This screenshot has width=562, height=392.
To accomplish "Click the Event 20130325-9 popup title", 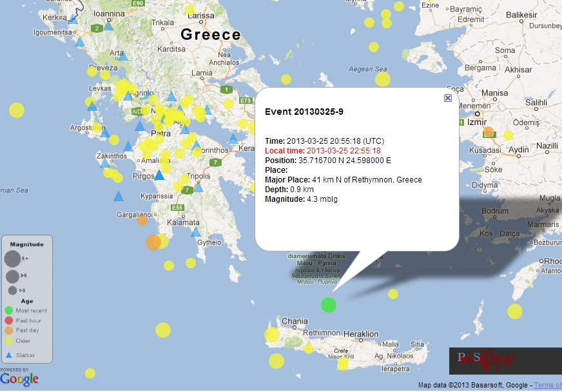I will (304, 111).
